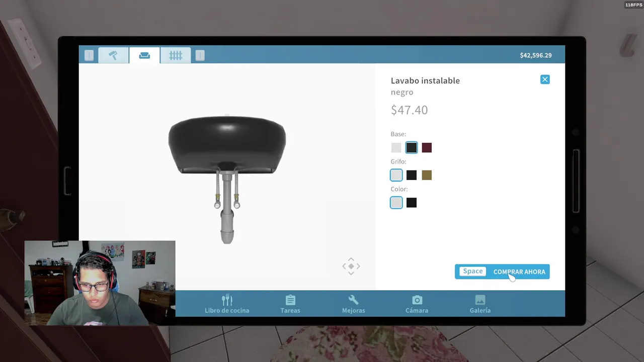
Task: Select the furniture sofa tab
Action: pyautogui.click(x=144, y=55)
